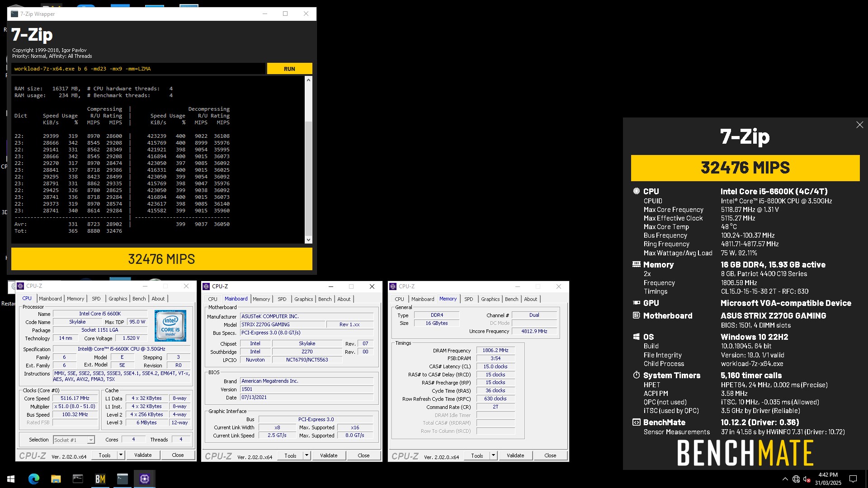Click the BenchMate GPU section icon

(x=636, y=303)
